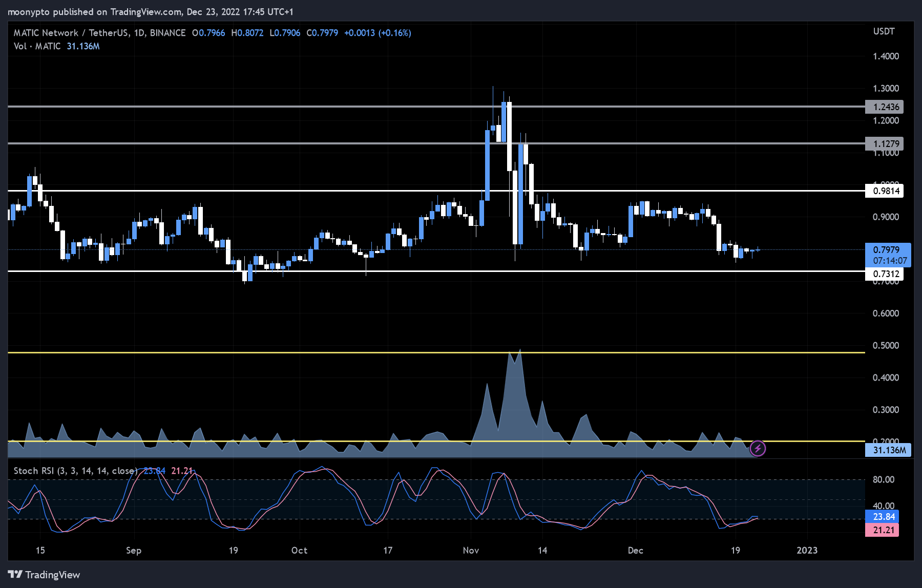The image size is (922, 588).
Task: Click the L0.7906 low value
Action: tap(285, 33)
